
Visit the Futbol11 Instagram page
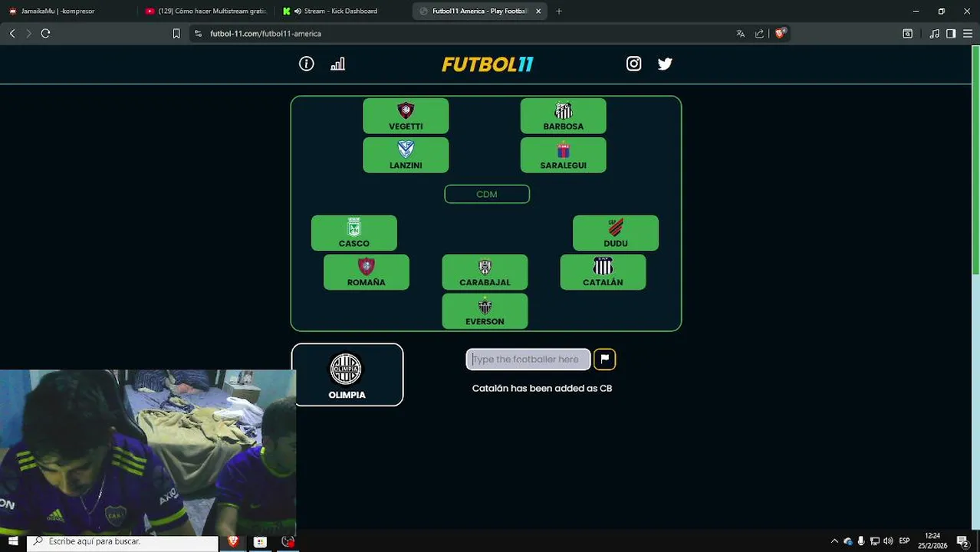click(633, 64)
